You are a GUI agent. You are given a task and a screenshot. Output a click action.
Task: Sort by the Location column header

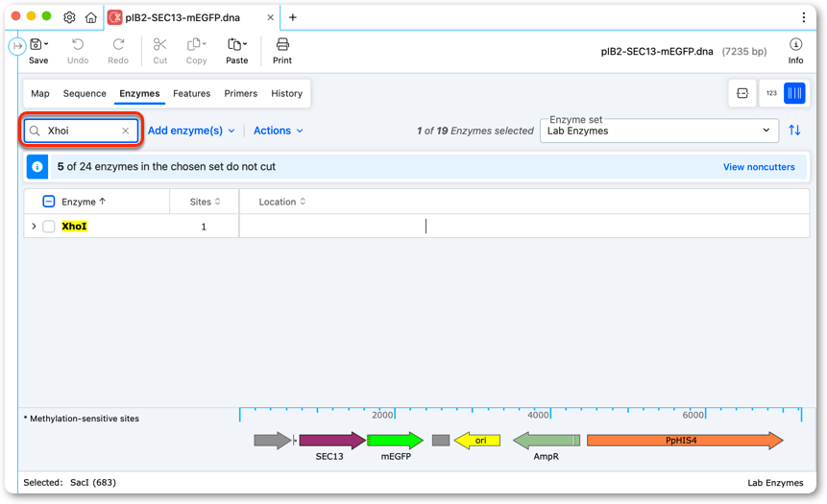pos(281,202)
